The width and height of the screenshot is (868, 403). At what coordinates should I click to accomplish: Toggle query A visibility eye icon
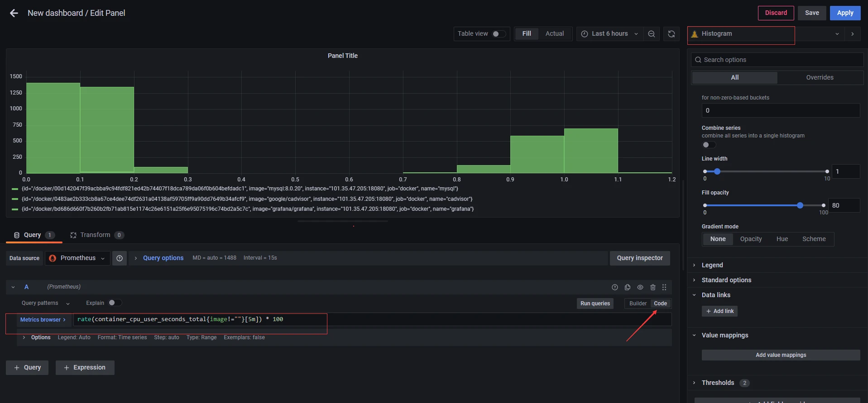click(640, 287)
